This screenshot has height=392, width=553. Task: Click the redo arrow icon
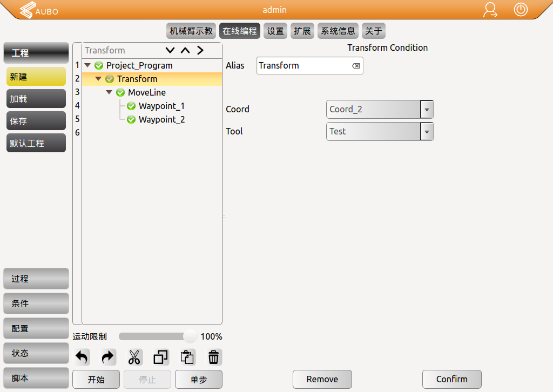108,357
